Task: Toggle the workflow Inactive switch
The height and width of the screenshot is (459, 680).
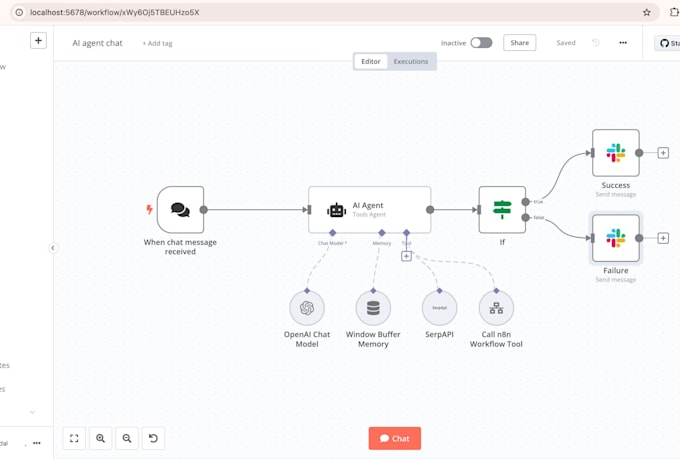Action: pyautogui.click(x=481, y=43)
